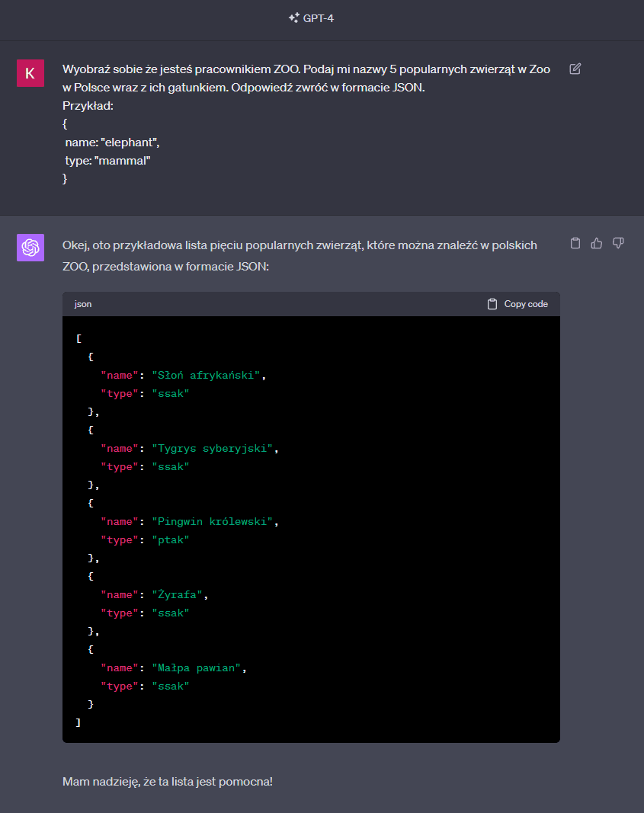Click the text 'name: "elephant",' in prompt

coord(112,142)
